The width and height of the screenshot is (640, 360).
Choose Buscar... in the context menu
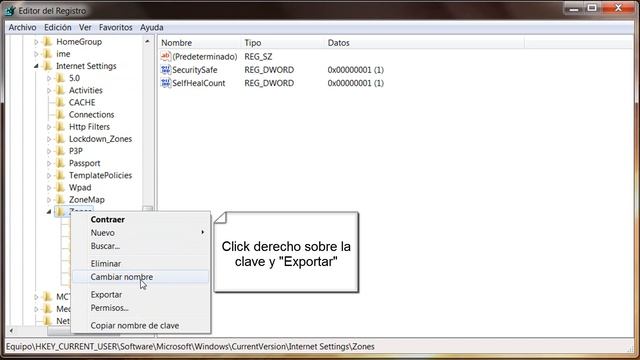(x=141, y=246)
